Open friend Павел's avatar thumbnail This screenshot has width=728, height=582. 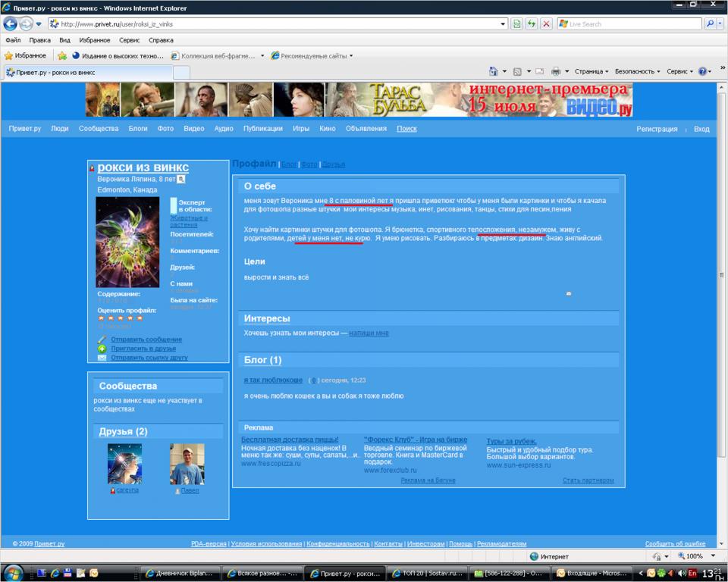pos(187,464)
